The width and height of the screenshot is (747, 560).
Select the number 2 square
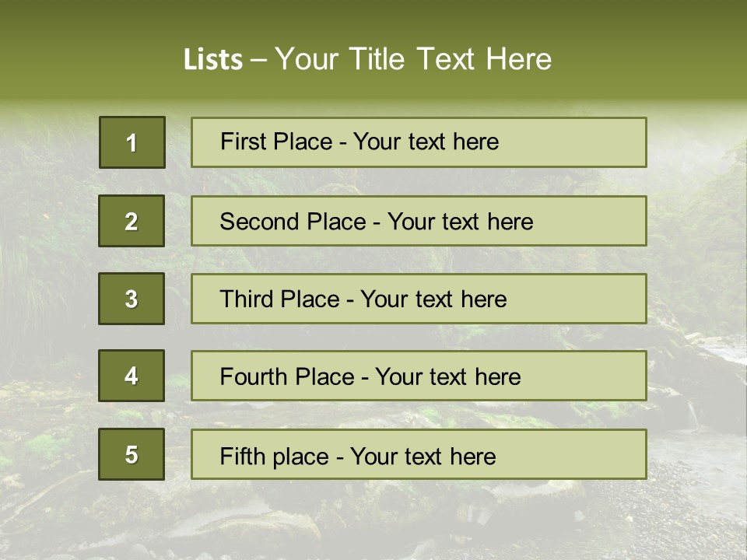tap(132, 221)
